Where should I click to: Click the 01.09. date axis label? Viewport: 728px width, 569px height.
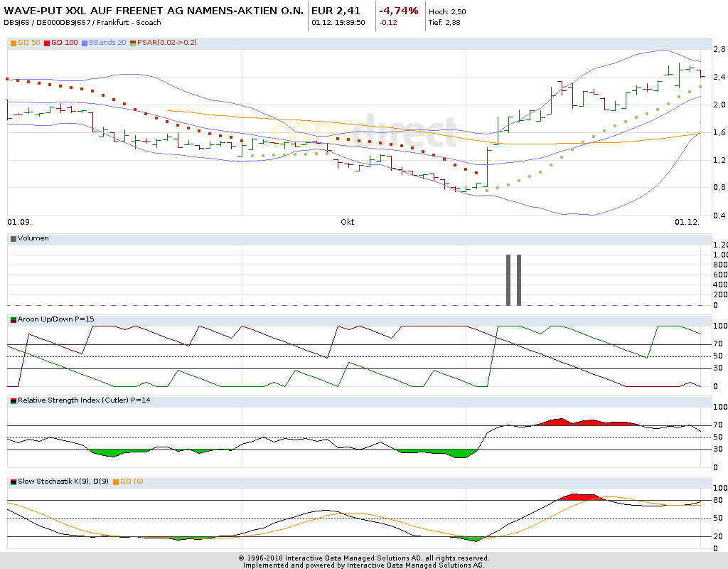[19, 223]
